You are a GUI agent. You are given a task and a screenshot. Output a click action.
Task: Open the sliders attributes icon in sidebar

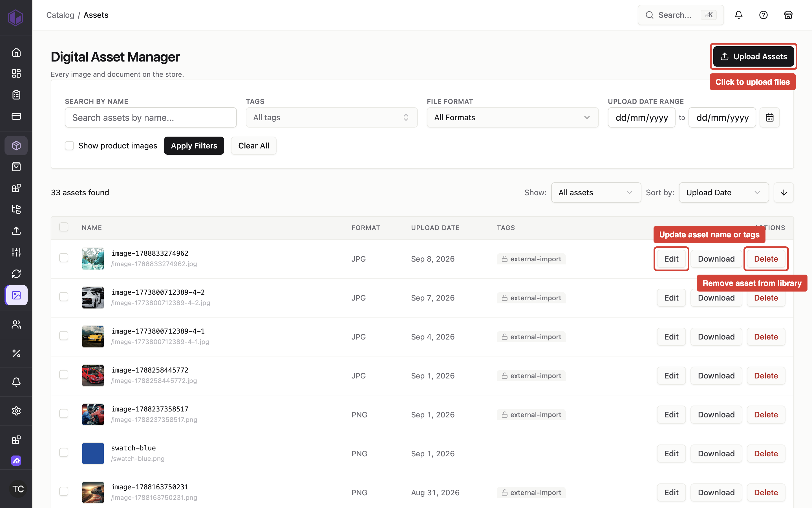(16, 252)
